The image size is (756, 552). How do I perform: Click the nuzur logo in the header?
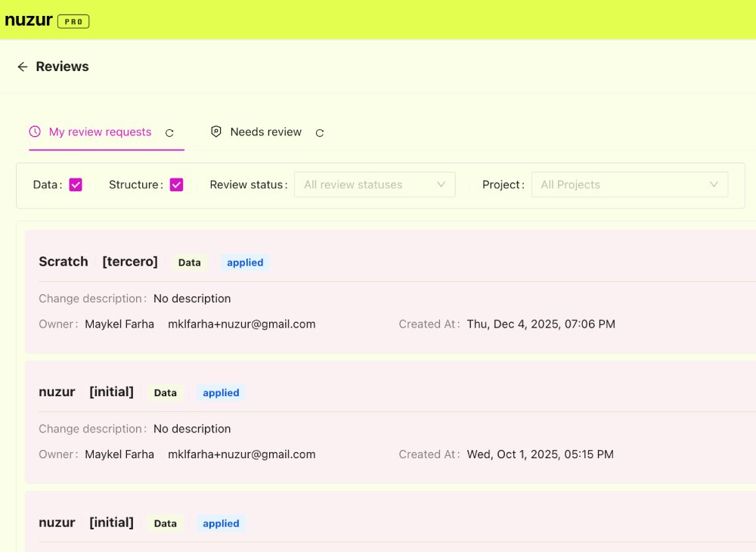pyautogui.click(x=28, y=20)
